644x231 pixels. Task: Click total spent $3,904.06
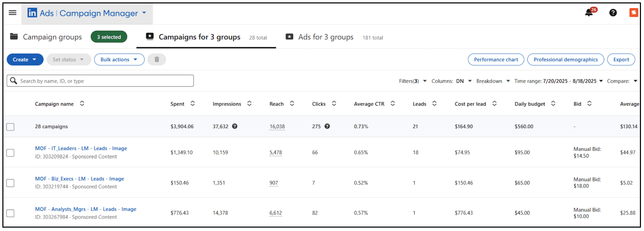click(182, 126)
